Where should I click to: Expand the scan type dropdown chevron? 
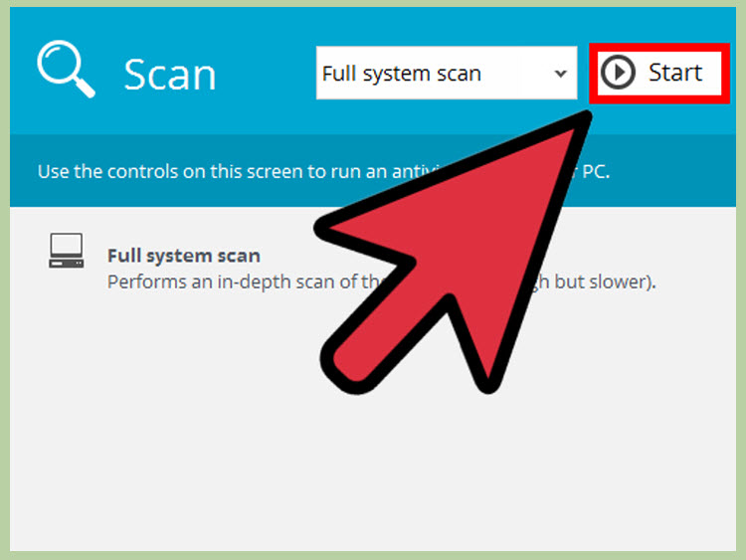coord(560,75)
